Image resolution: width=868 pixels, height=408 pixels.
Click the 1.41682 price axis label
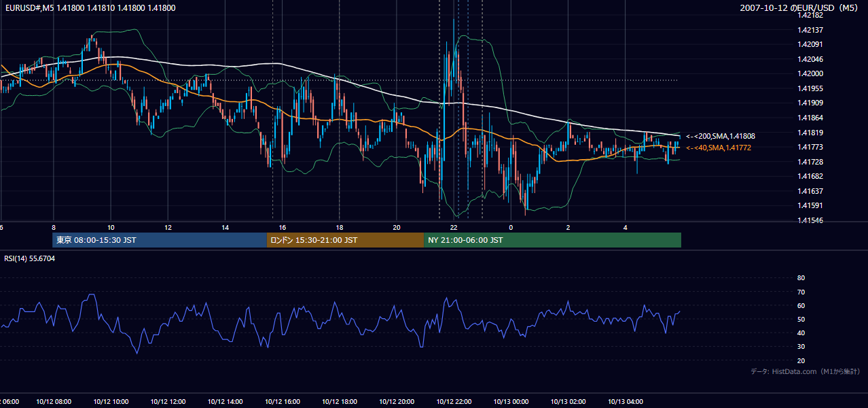(811, 176)
